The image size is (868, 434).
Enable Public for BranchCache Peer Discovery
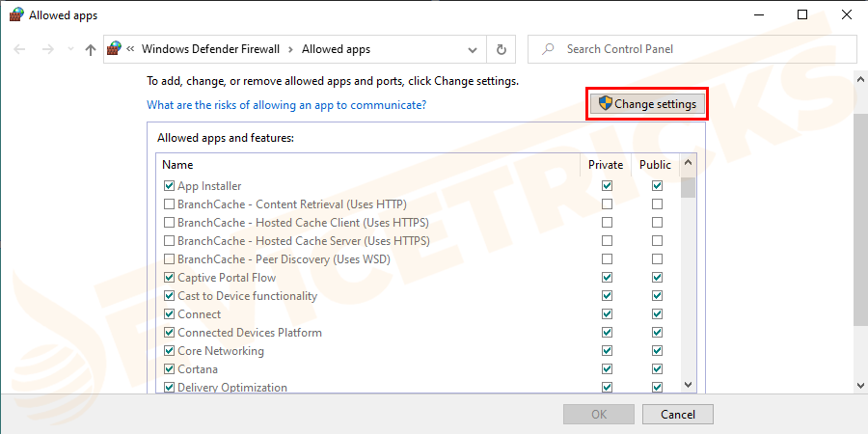pyautogui.click(x=657, y=259)
